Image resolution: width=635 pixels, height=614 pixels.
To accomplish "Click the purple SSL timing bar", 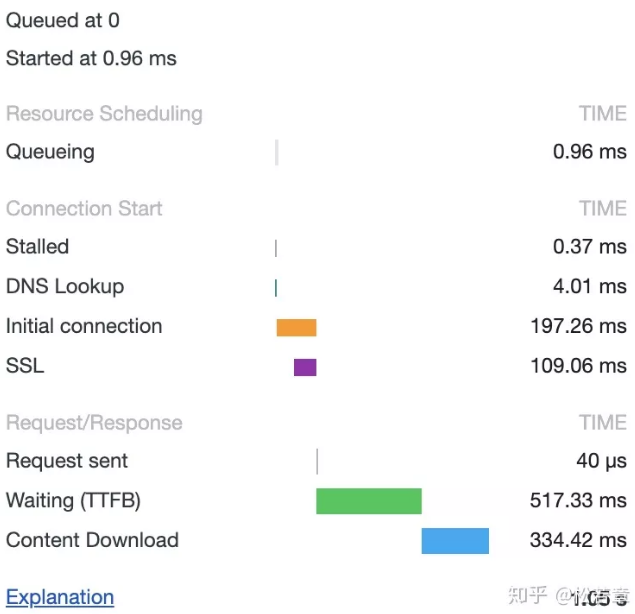I will [305, 367].
